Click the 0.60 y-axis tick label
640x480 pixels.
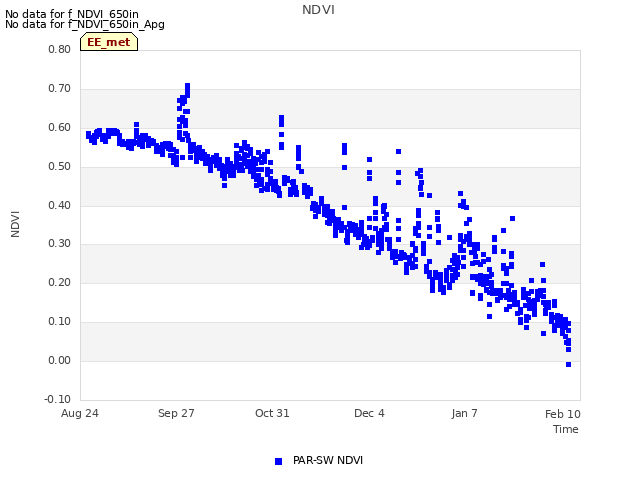pos(60,127)
